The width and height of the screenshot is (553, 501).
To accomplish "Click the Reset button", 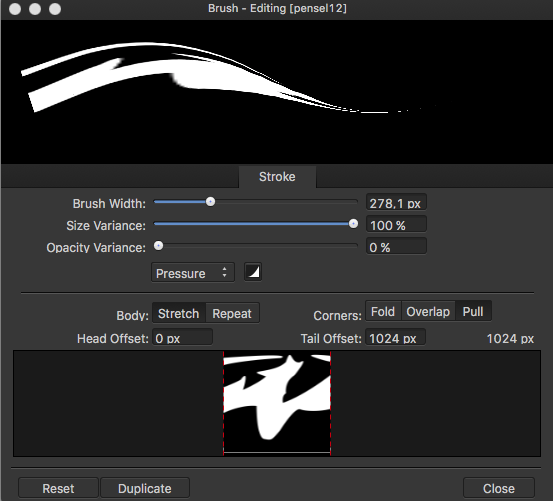I will [58, 488].
